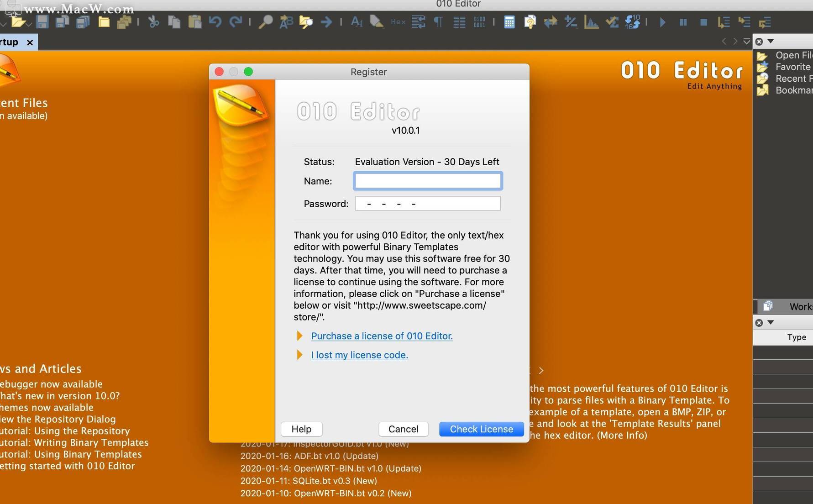Click the Cut scissors icon
813x504 pixels.
153,21
